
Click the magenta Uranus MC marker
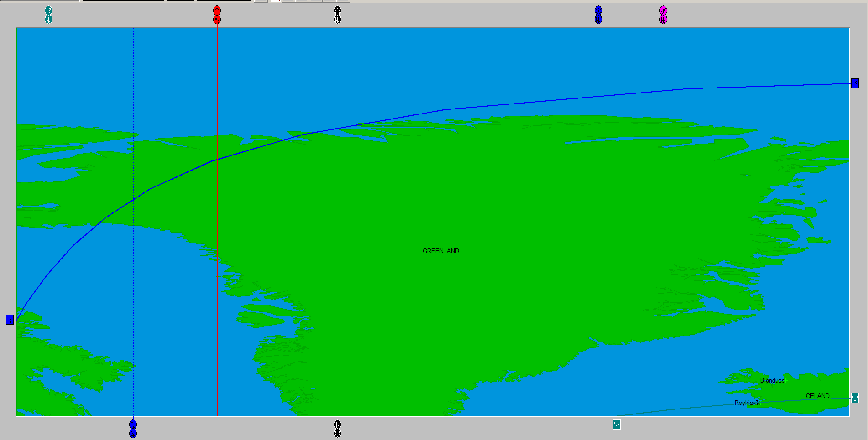(663, 15)
